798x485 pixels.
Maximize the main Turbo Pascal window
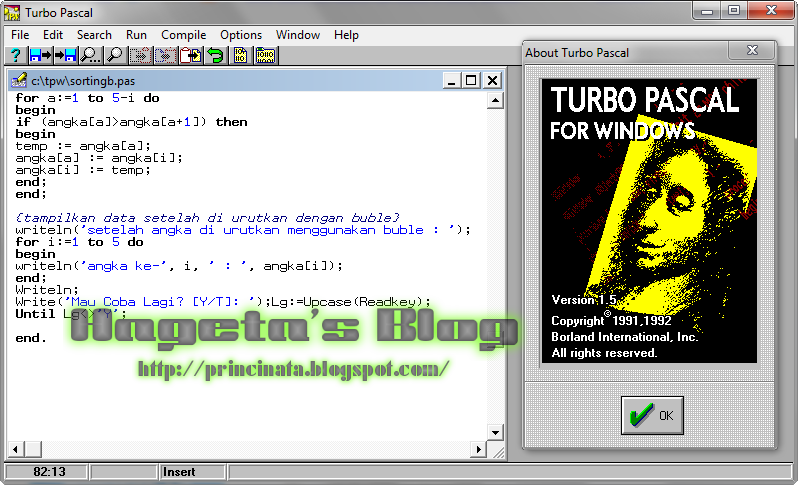click(733, 10)
